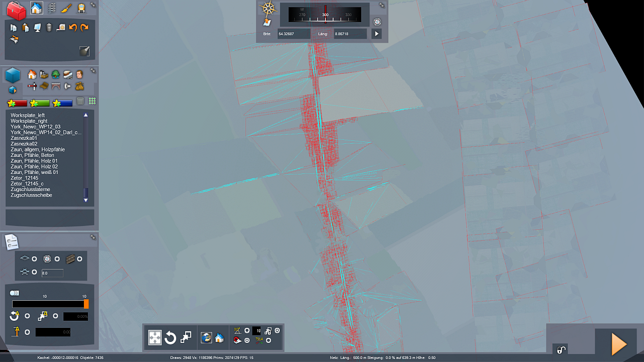Pin the top-left toolbox panel
The width and height of the screenshot is (644, 362).
click(x=93, y=5)
